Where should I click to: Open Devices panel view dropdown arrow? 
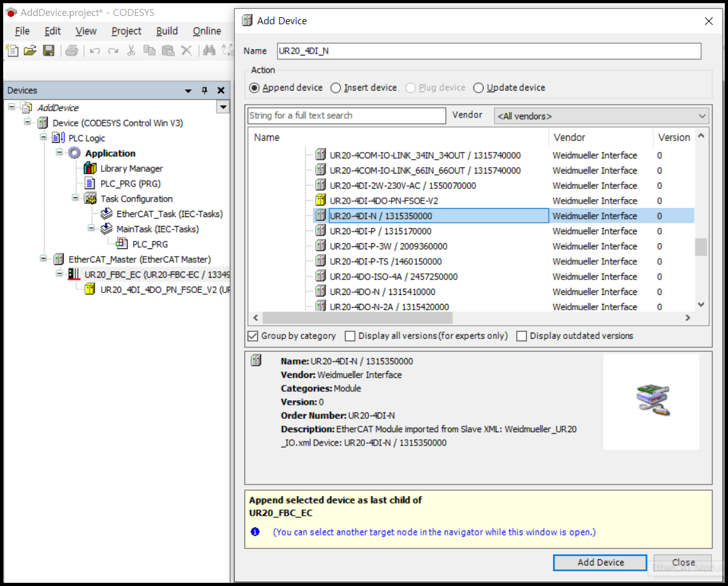point(223,107)
